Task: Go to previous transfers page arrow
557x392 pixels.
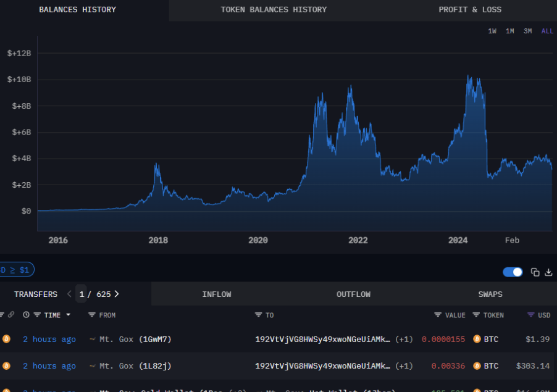Action: (69, 294)
